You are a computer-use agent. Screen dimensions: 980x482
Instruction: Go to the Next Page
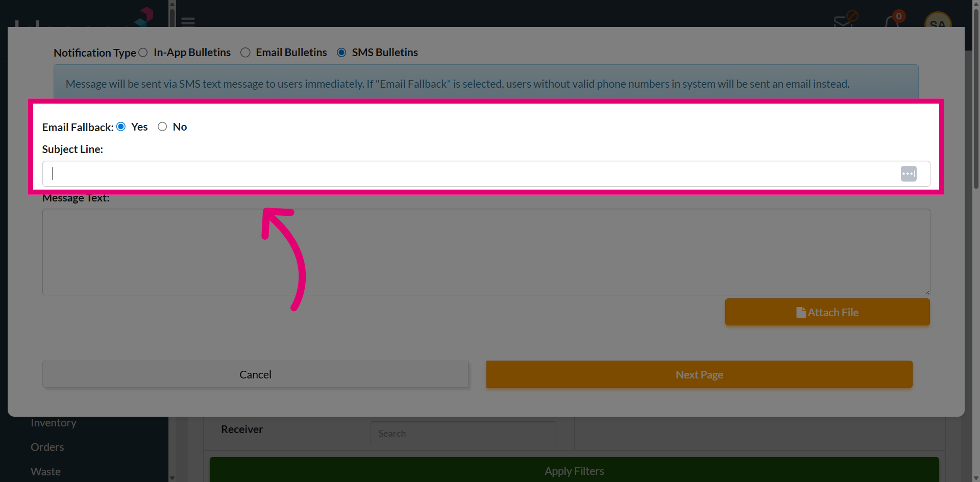pos(699,374)
